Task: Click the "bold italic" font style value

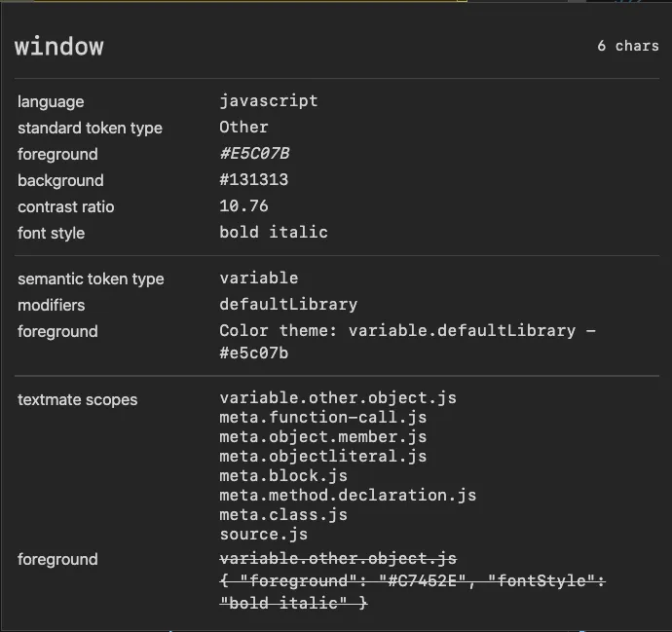Action: 273,232
